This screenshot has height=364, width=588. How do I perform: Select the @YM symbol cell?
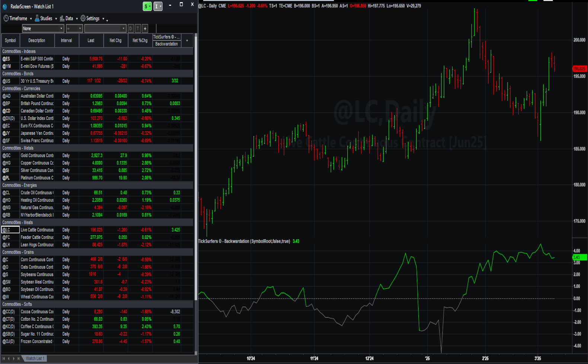pyautogui.click(x=10, y=66)
